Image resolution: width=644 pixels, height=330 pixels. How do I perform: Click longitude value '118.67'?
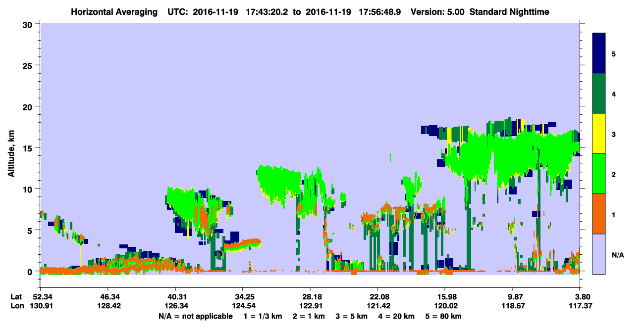[x=512, y=306]
